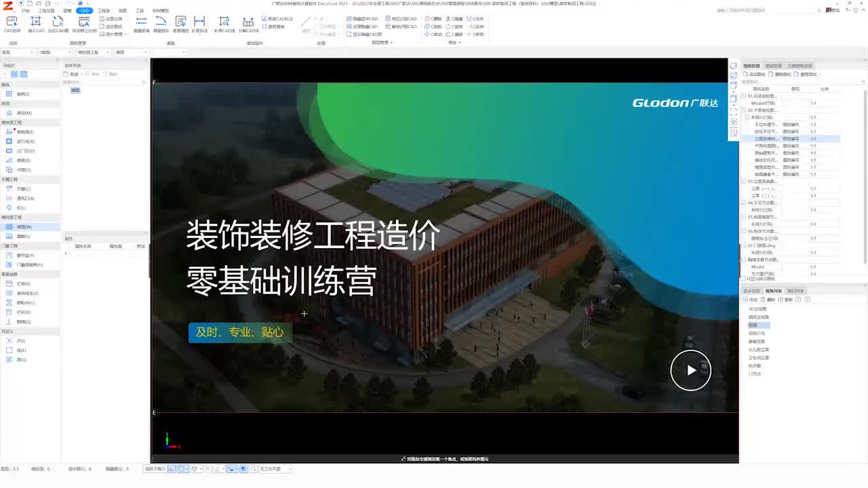Image resolution: width=868 pixels, height=488 pixels.
Task: Click 隐藏选中CAD in the ribbon
Action: point(363,19)
